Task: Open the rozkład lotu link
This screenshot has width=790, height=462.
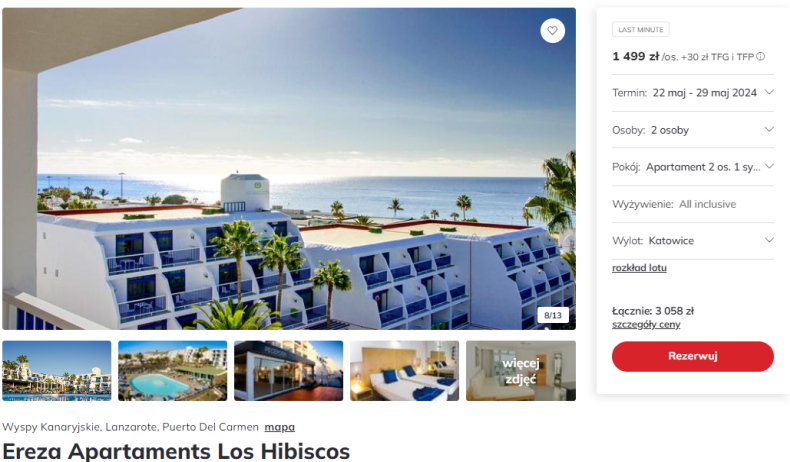Action: [x=639, y=268]
